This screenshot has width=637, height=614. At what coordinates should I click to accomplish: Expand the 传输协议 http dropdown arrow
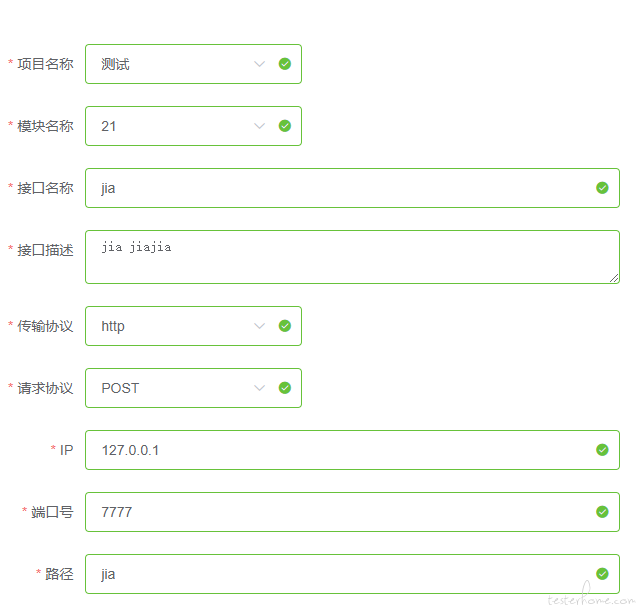tap(260, 326)
